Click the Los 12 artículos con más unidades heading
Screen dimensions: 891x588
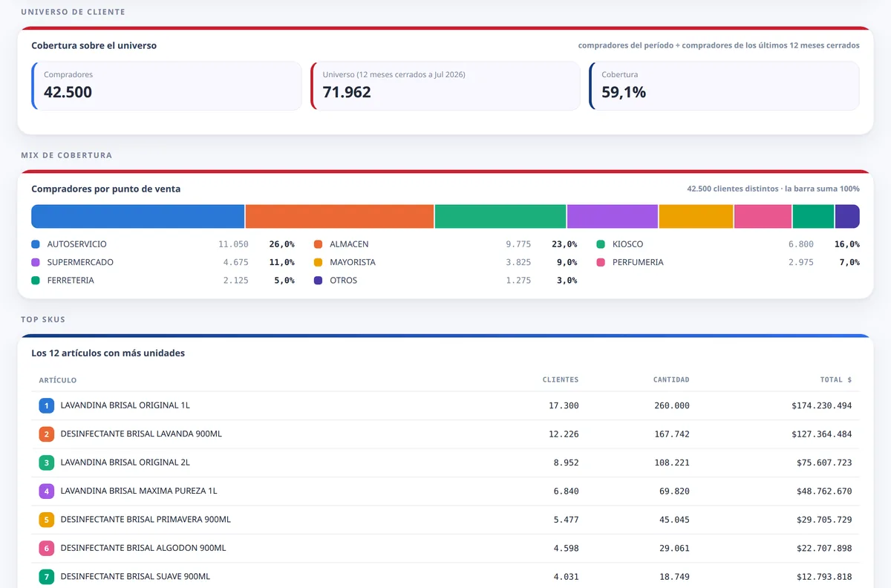click(x=108, y=353)
